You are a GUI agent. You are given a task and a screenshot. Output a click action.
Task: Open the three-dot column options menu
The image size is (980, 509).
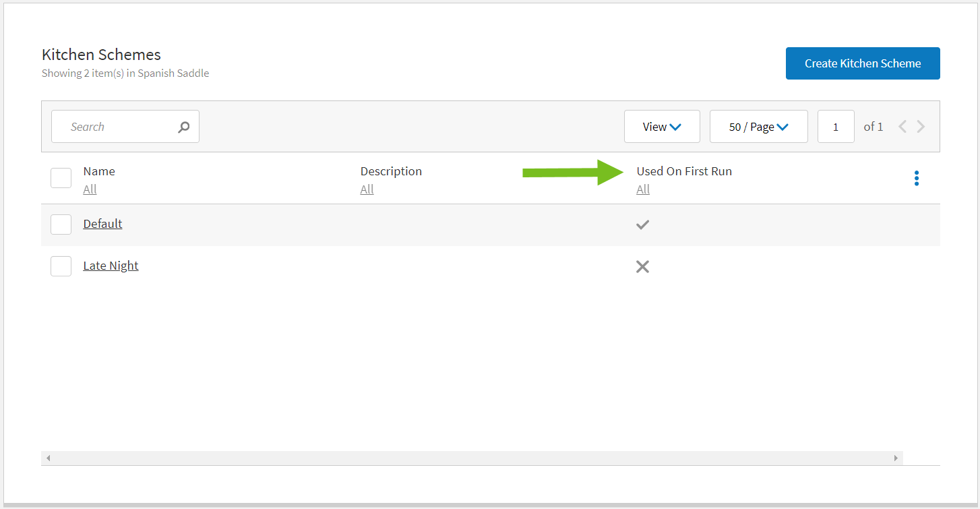point(916,178)
